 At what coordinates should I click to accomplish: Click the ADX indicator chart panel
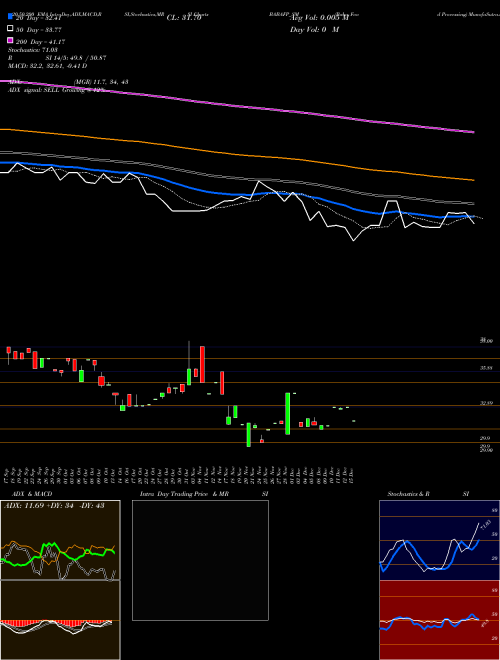[60, 540]
